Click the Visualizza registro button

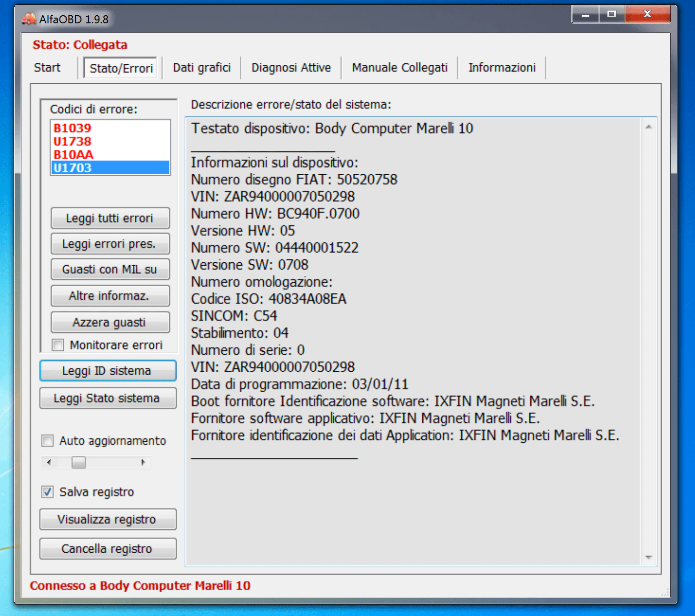pyautogui.click(x=108, y=519)
